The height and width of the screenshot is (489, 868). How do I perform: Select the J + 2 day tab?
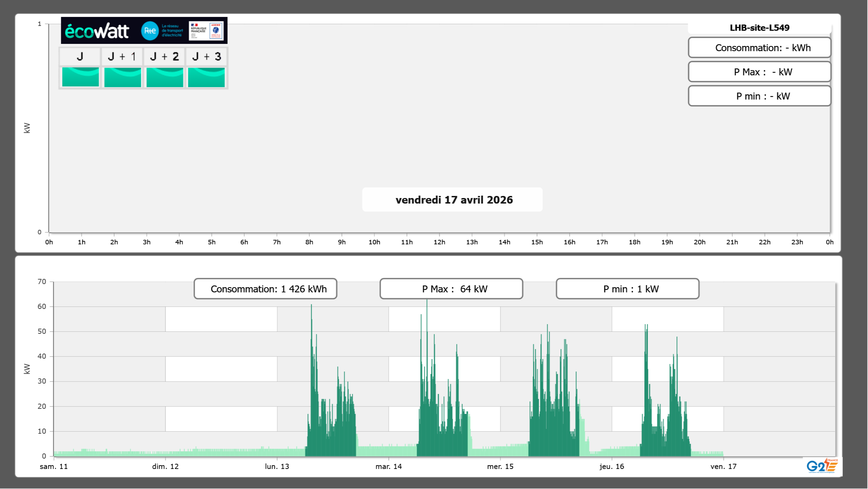[165, 56]
